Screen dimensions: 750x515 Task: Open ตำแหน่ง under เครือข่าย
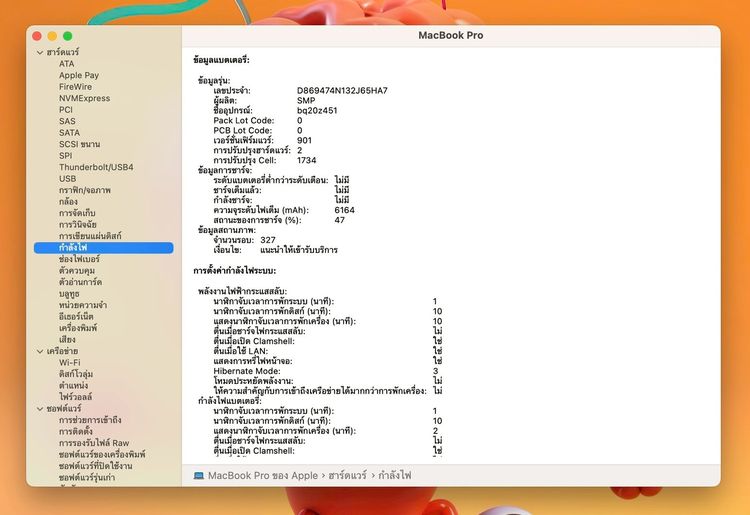click(x=73, y=385)
